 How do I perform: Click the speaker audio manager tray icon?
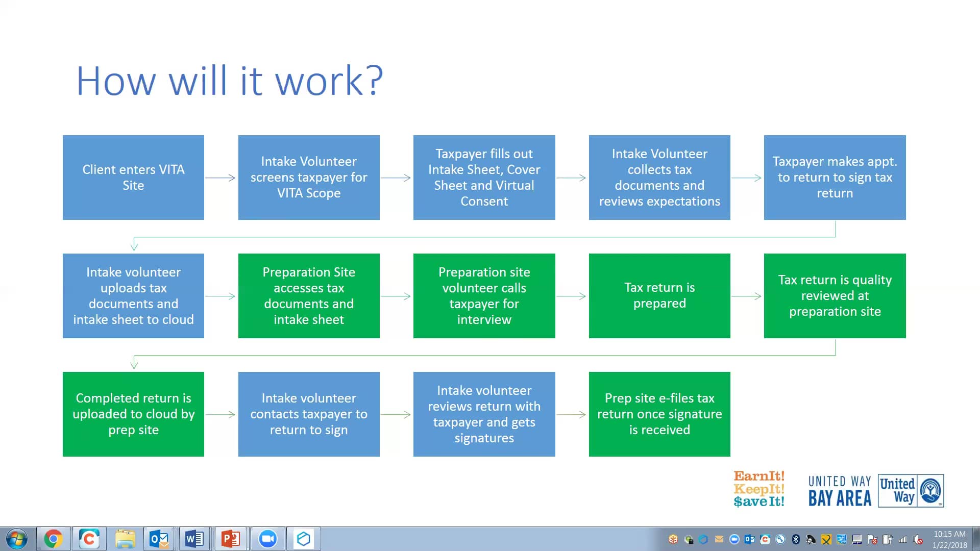coord(811,539)
